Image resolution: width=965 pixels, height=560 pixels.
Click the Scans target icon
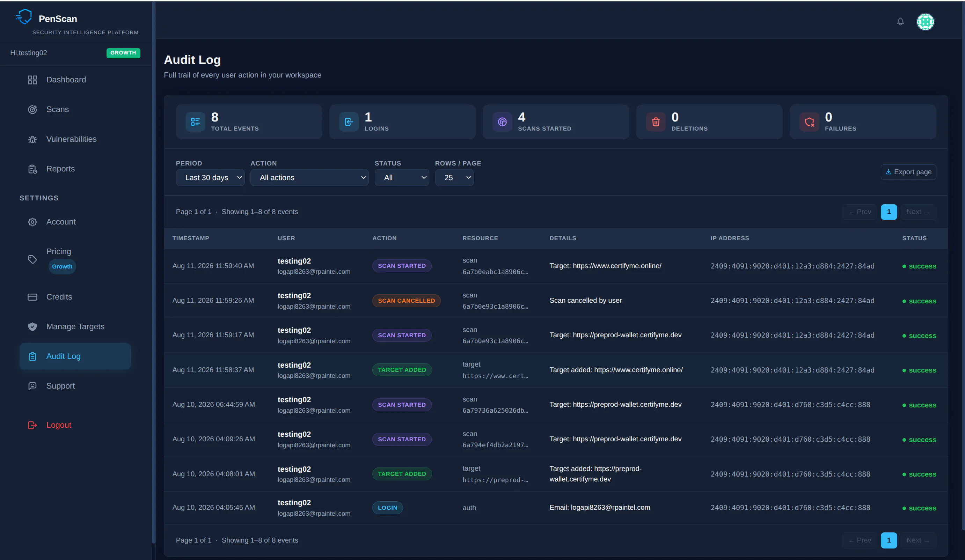(x=32, y=110)
